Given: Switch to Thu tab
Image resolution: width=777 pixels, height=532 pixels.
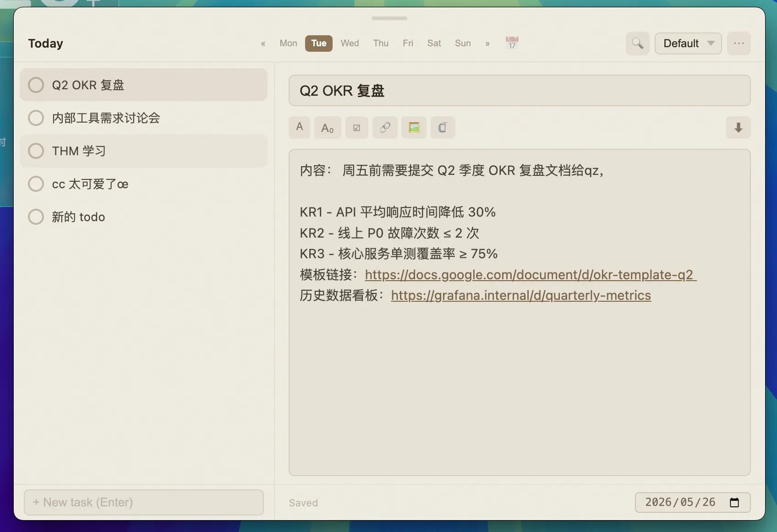Looking at the screenshot, I should point(381,43).
